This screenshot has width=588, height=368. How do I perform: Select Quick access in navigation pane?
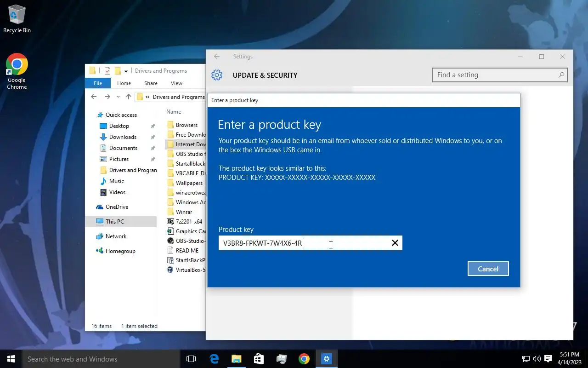121,115
